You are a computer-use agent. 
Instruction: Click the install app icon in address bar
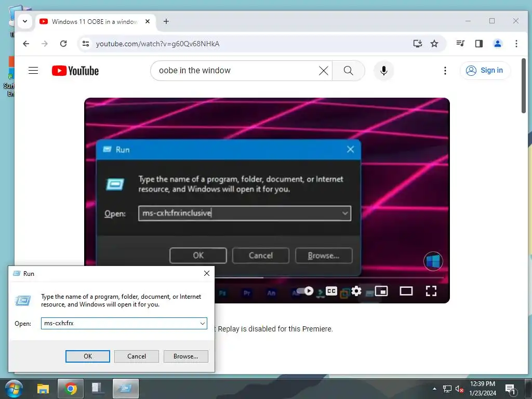[418, 44]
